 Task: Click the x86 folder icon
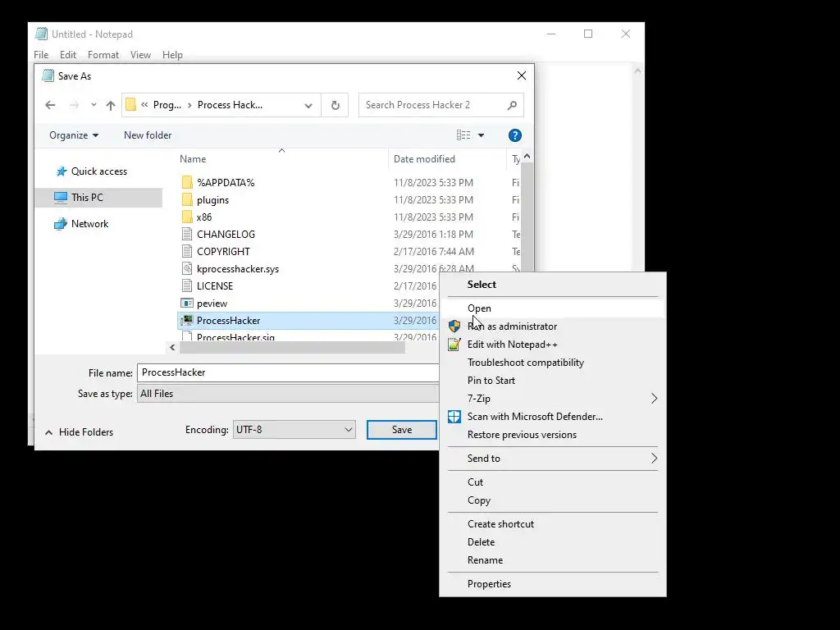pyautogui.click(x=187, y=217)
